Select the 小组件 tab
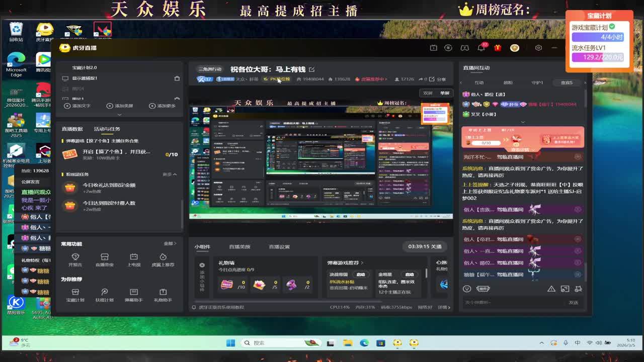 (x=202, y=247)
